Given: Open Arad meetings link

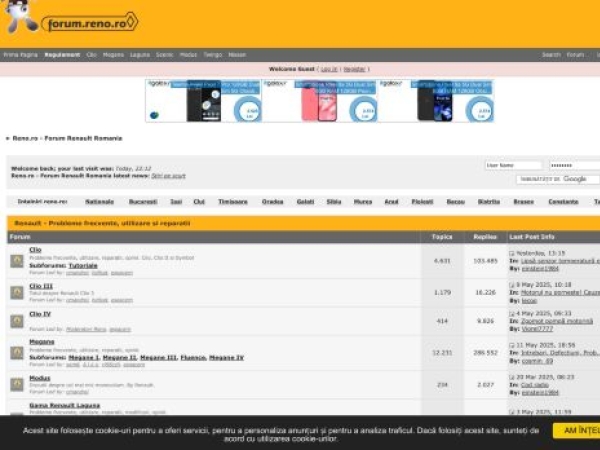Looking at the screenshot, I should pos(391,202).
